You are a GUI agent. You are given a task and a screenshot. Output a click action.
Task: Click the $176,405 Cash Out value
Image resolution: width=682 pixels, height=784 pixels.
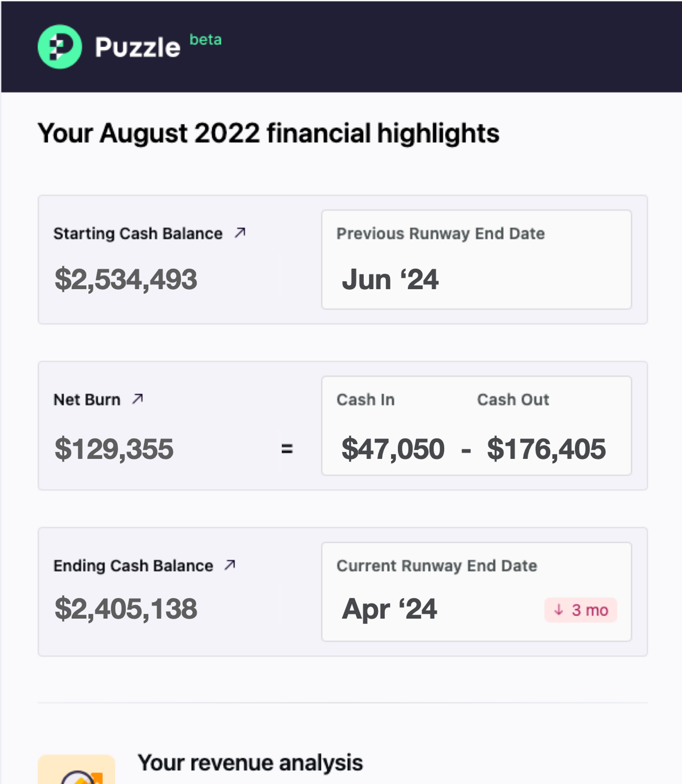click(547, 449)
